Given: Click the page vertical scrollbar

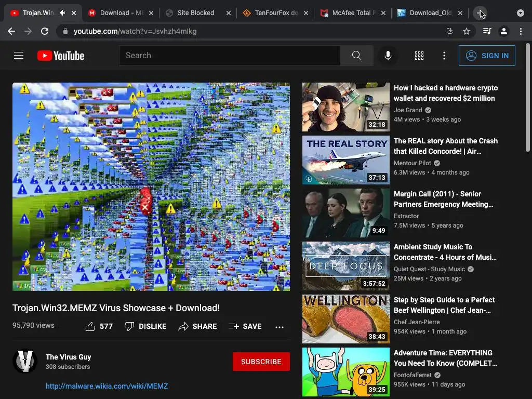Looking at the screenshot, I should (x=528, y=97).
